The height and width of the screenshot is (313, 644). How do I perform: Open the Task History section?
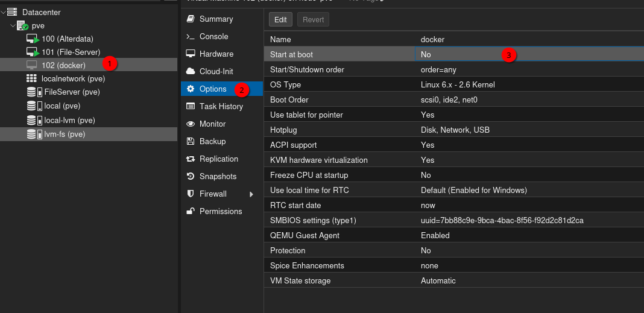coord(221,106)
